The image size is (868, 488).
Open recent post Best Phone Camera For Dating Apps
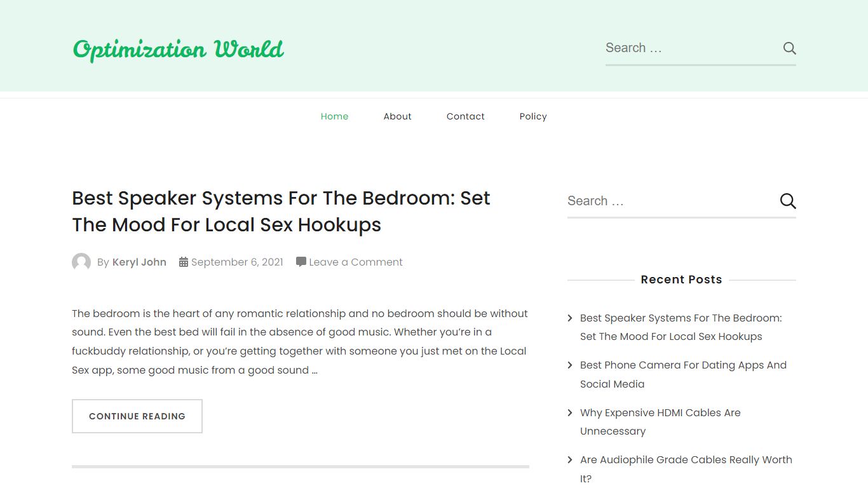[683, 374]
